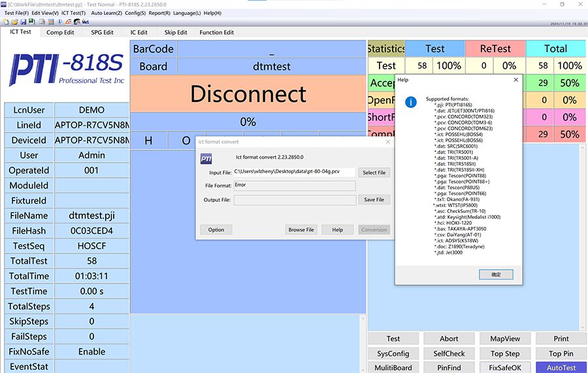Click the New file toolbar icon
588x373 pixels.
[7, 22]
